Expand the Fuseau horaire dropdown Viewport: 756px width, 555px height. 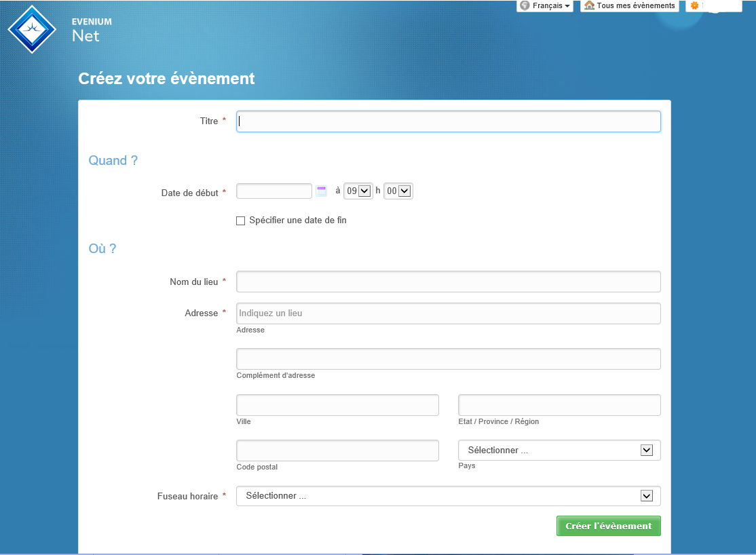448,496
